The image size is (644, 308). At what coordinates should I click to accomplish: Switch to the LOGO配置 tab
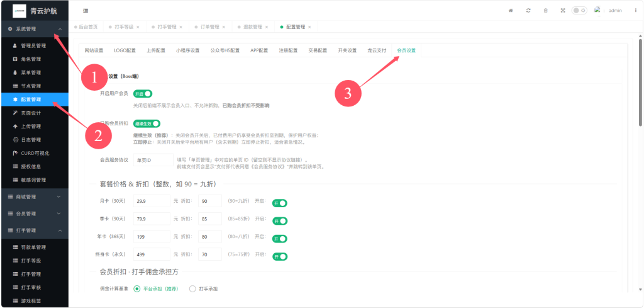(125, 50)
